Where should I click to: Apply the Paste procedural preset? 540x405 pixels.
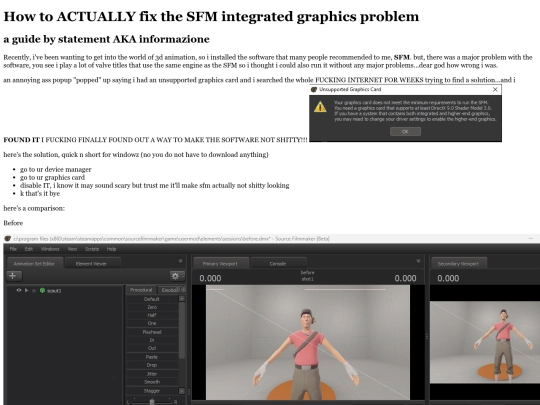[152, 357]
